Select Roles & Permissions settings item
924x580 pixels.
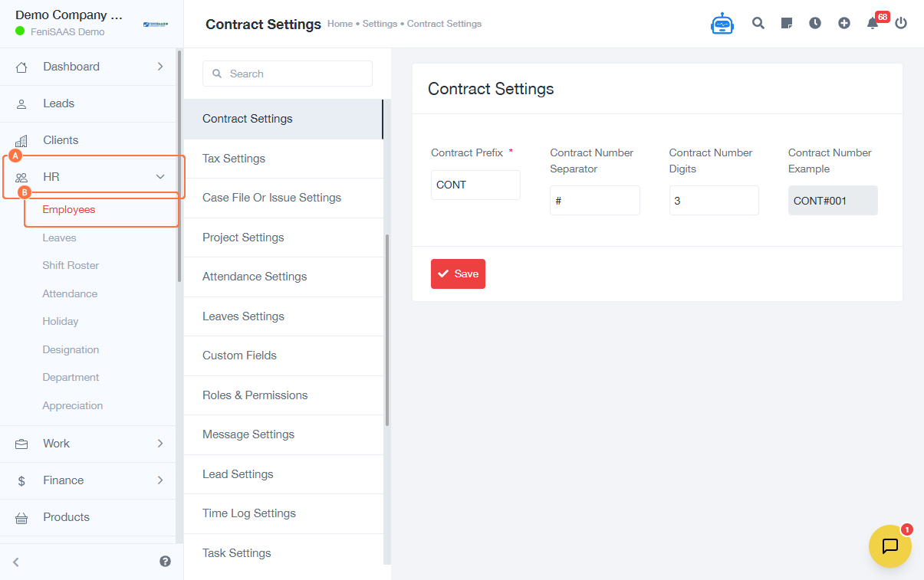point(255,395)
